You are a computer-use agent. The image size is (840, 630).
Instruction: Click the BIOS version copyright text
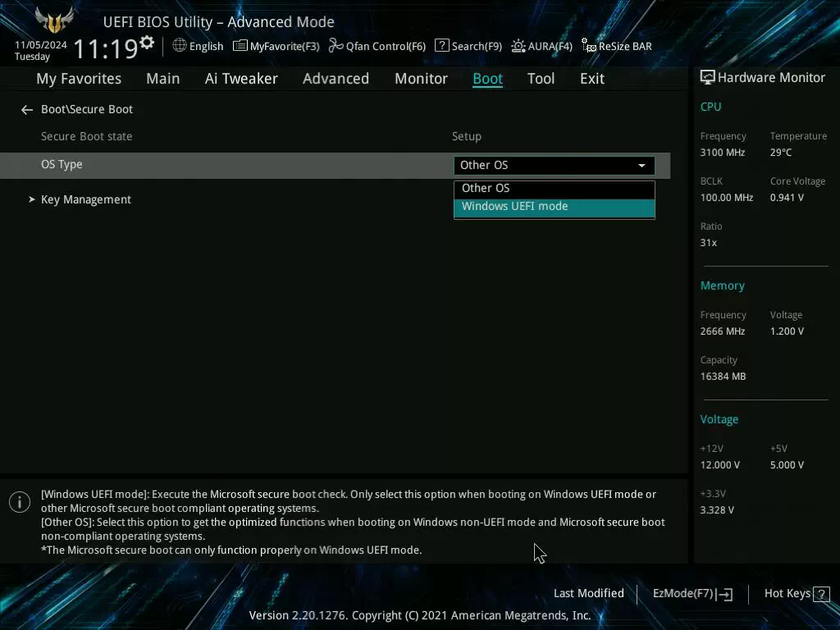pyautogui.click(x=420, y=615)
